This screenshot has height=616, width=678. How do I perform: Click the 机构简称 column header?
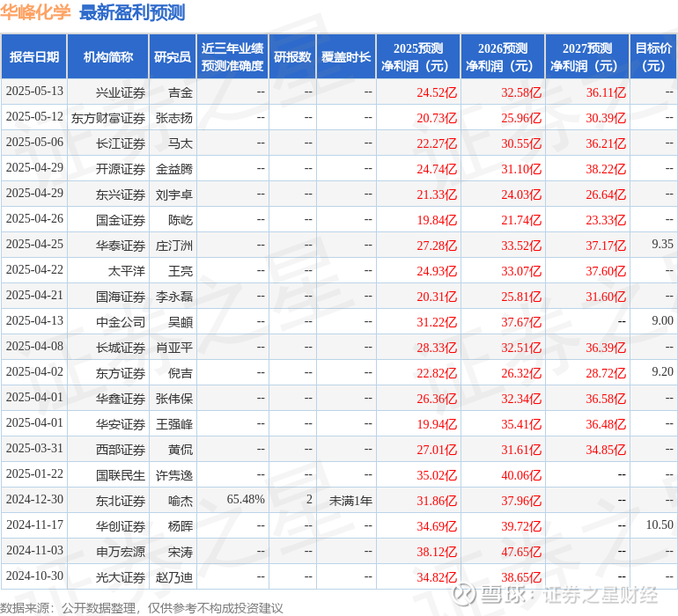point(108,56)
